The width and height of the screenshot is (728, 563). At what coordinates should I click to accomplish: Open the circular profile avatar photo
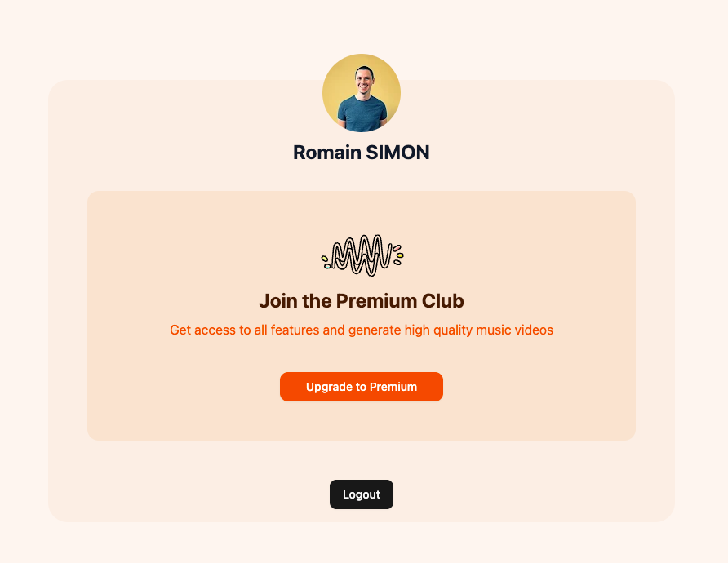point(362,93)
